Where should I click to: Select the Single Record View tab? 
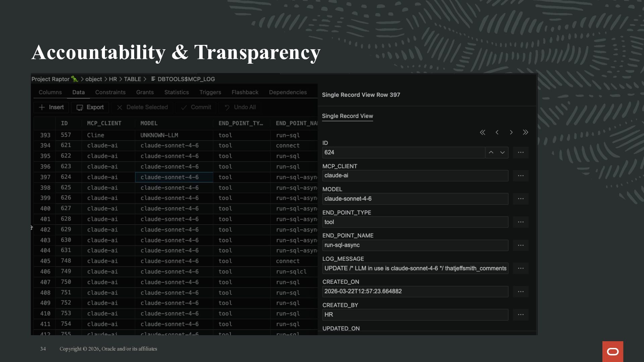point(347,116)
